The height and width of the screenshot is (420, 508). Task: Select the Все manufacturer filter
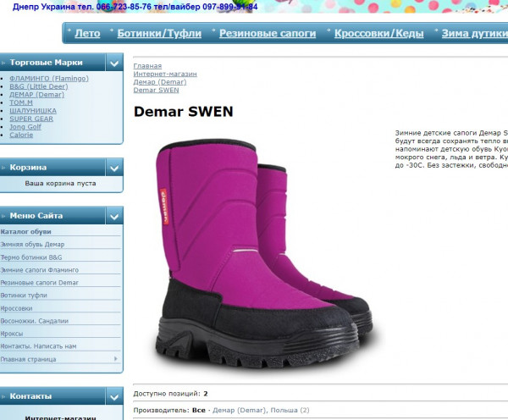[x=199, y=411]
